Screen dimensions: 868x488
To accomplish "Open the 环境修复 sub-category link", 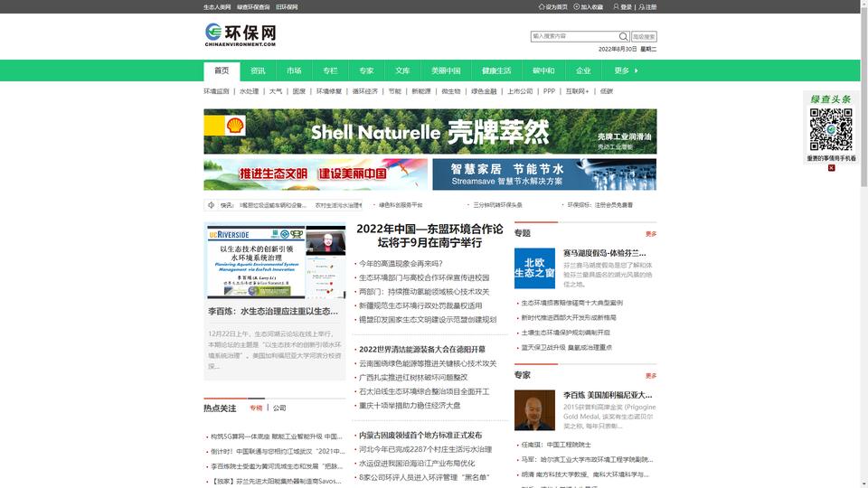I will pyautogui.click(x=329, y=91).
